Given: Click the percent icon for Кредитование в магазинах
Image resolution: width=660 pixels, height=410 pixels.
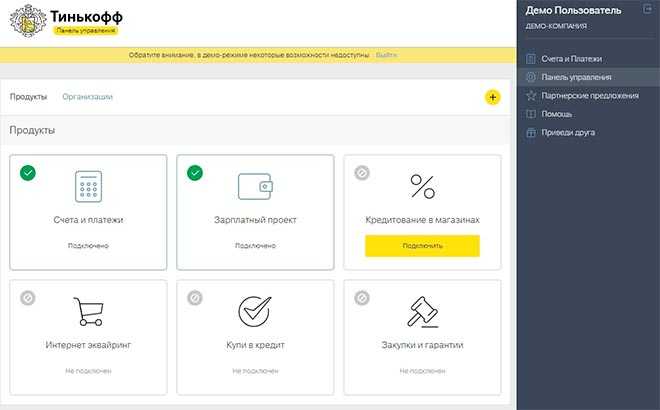Looking at the screenshot, I should pyautogui.click(x=423, y=186).
